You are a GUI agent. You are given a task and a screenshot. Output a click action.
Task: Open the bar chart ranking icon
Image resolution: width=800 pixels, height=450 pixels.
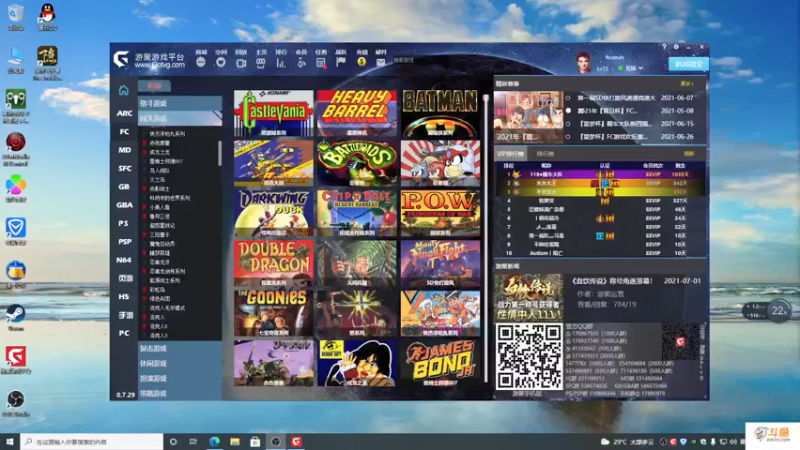tap(281, 63)
